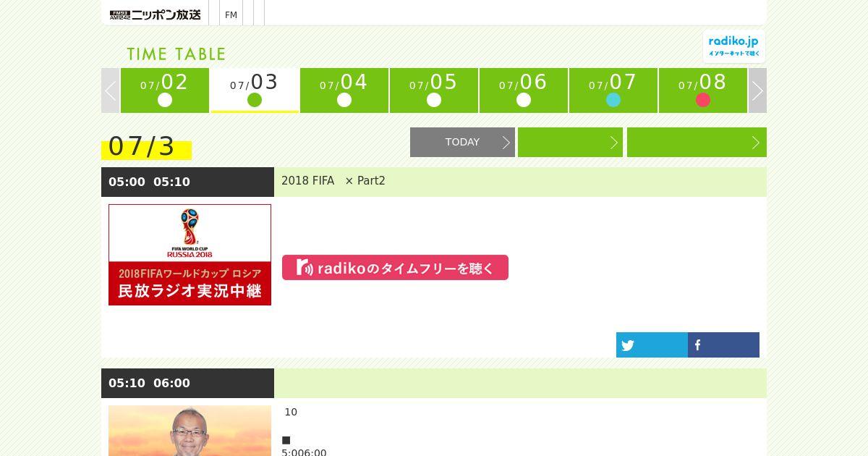This screenshot has width=868, height=456.
Task: Share the program on Facebook
Action: click(x=723, y=345)
